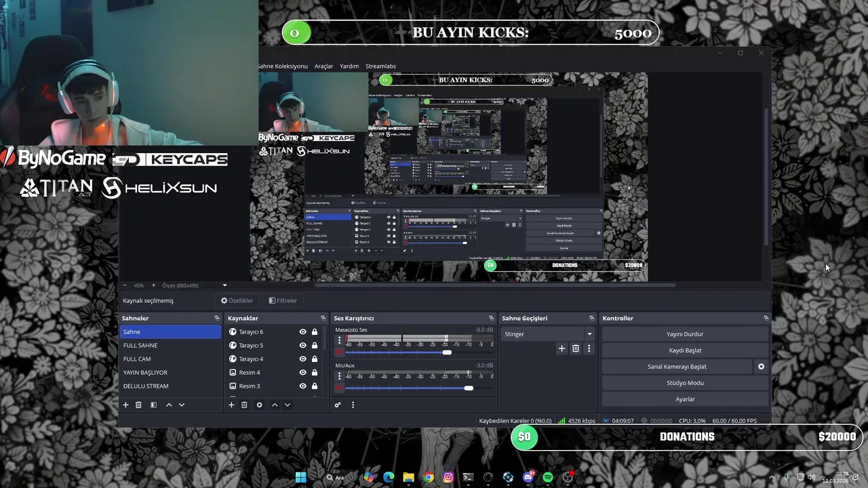868x488 pixels.
Task: Open source properties gear in the Kaynaklar toolbar
Action: coord(259,405)
